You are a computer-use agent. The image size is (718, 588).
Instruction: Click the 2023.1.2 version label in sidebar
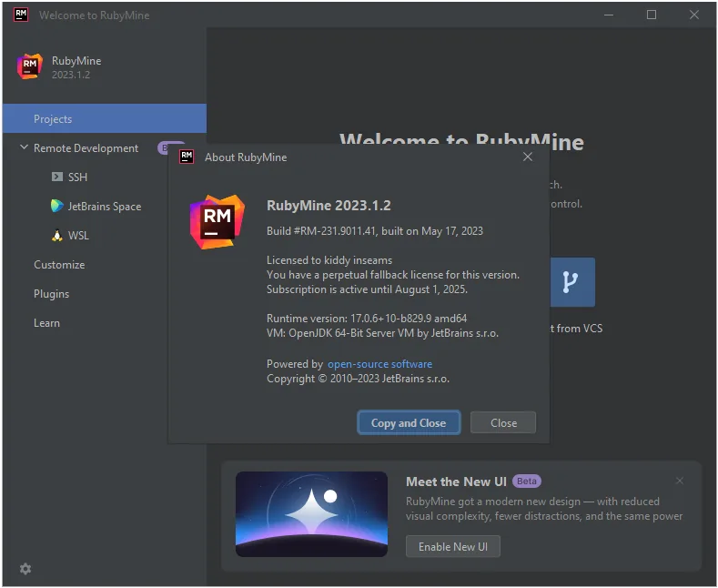click(x=70, y=75)
